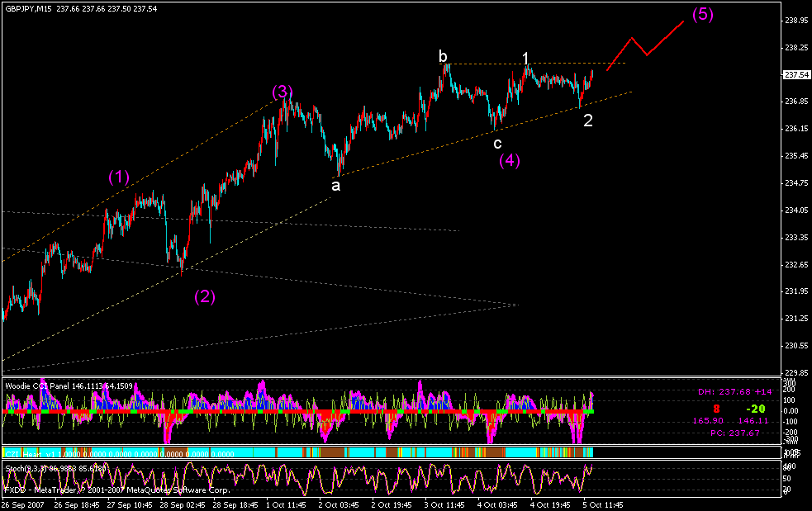Click the '28 Sep 02:45' time label

point(183,504)
